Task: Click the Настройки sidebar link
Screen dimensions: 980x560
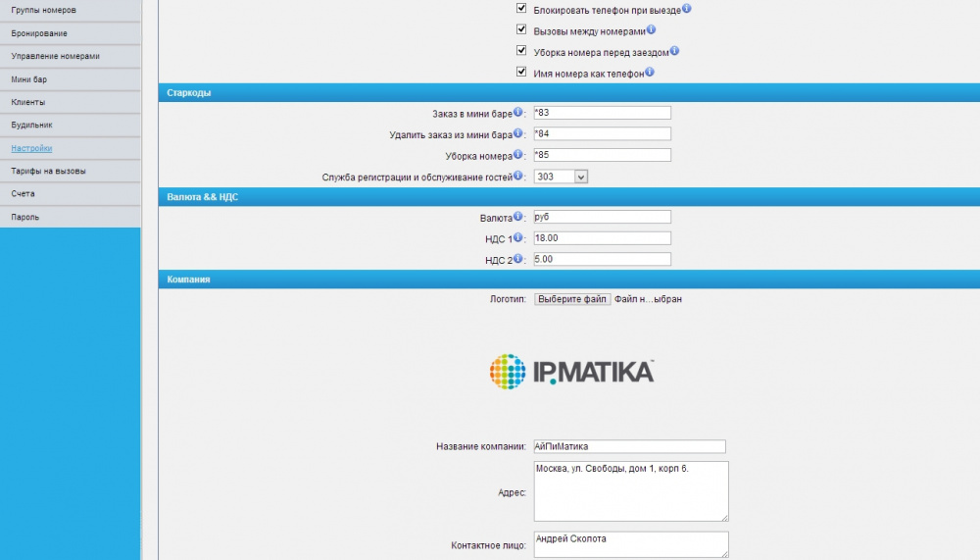Action: [31, 148]
